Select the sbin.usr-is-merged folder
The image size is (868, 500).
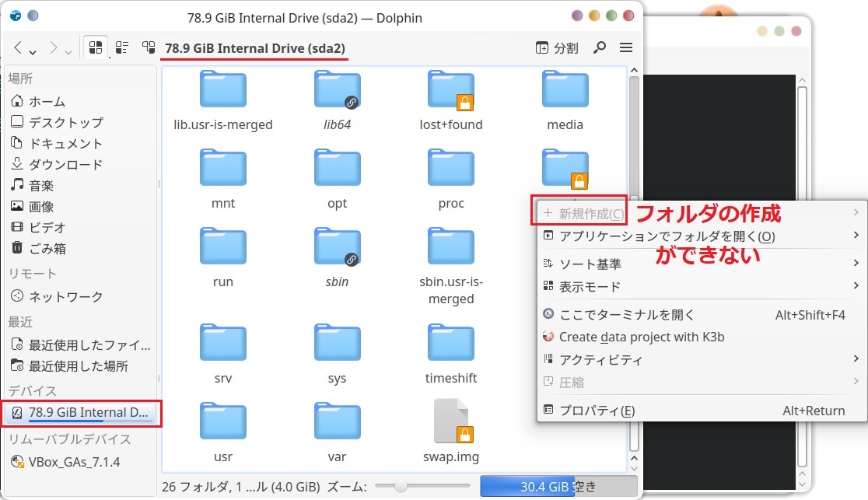tap(451, 267)
